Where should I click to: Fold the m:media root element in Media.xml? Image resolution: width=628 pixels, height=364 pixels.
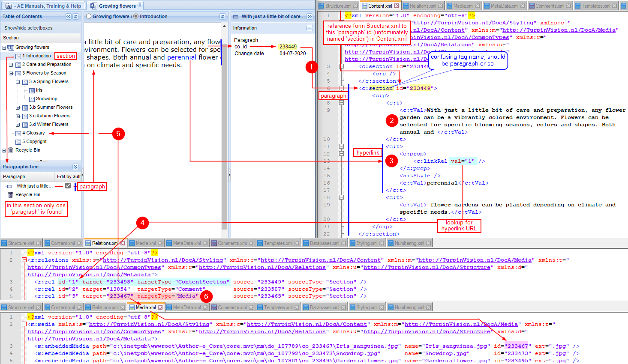(x=24, y=324)
